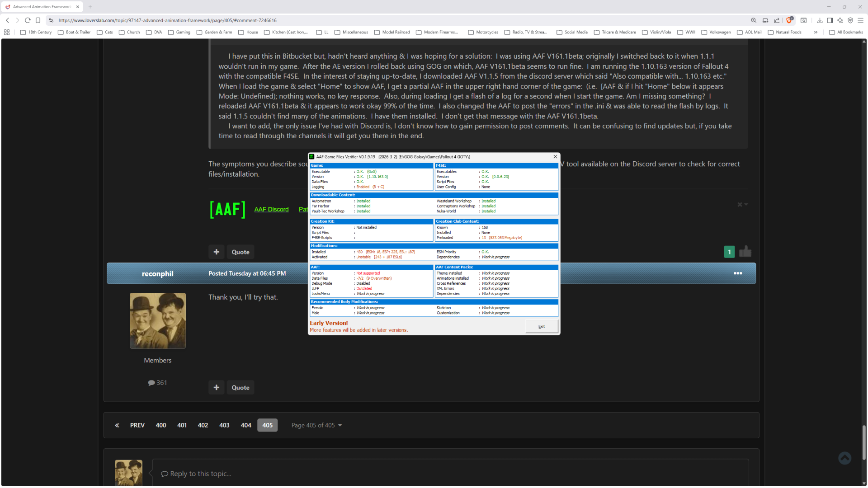This screenshot has height=488, width=868.
Task: Open the AAF Discord signature link
Action: point(271,209)
